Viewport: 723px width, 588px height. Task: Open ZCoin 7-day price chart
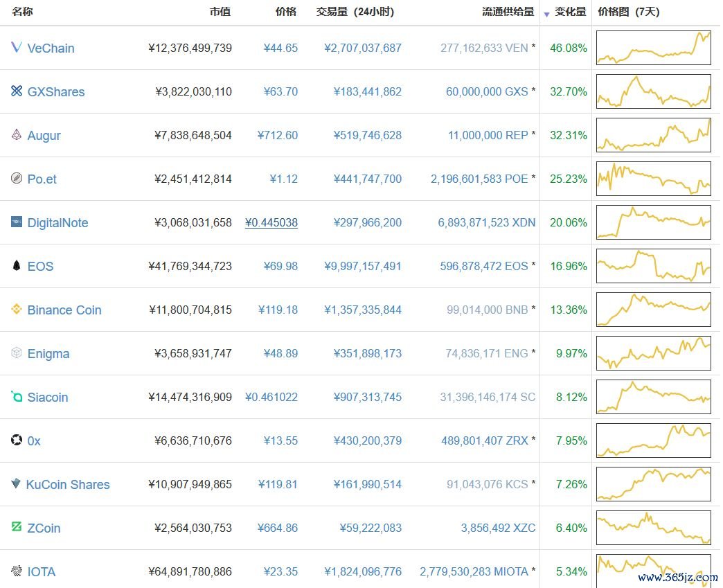653,528
